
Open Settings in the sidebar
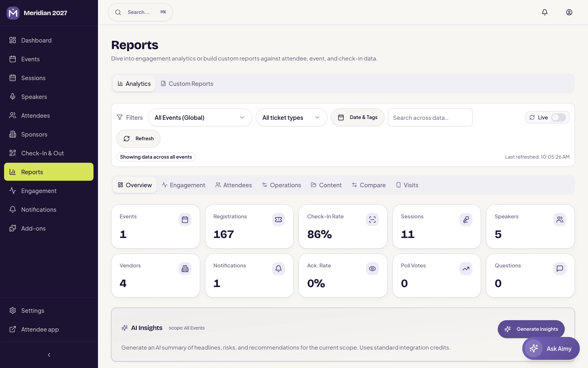tap(49, 311)
